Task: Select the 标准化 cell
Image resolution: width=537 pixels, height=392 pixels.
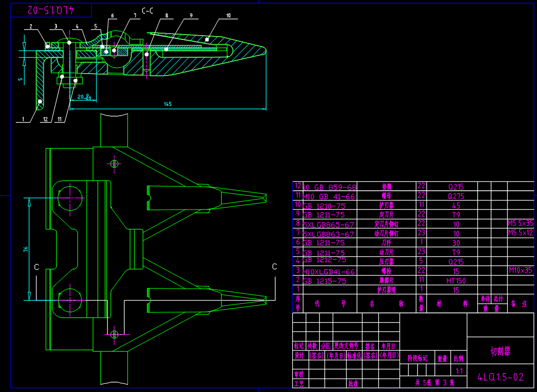Action: pyautogui.click(x=354, y=355)
